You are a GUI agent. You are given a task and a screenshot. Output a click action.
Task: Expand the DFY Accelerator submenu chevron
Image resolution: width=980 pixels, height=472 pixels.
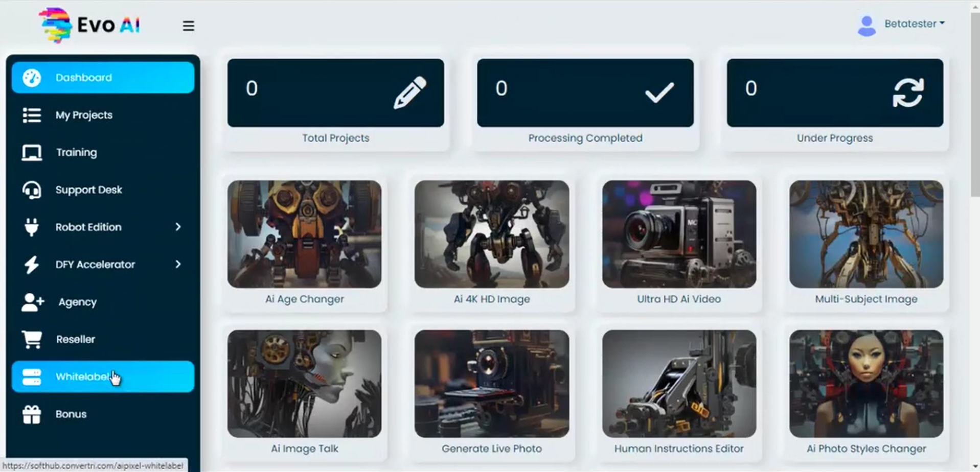[178, 264]
